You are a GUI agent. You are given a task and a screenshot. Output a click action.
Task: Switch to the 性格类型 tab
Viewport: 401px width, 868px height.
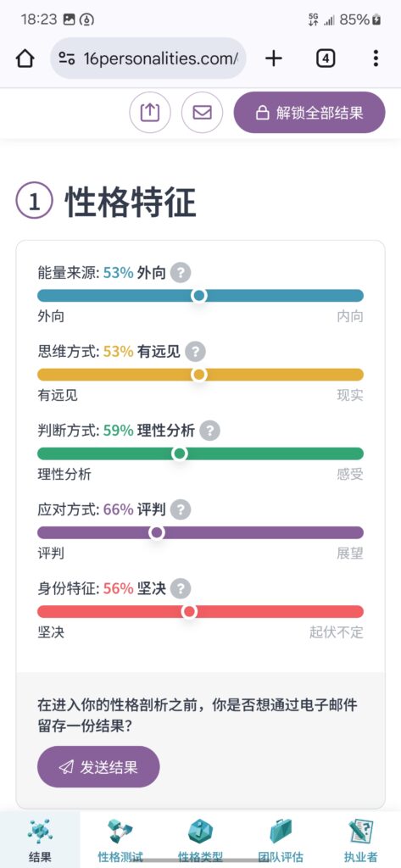point(200,840)
